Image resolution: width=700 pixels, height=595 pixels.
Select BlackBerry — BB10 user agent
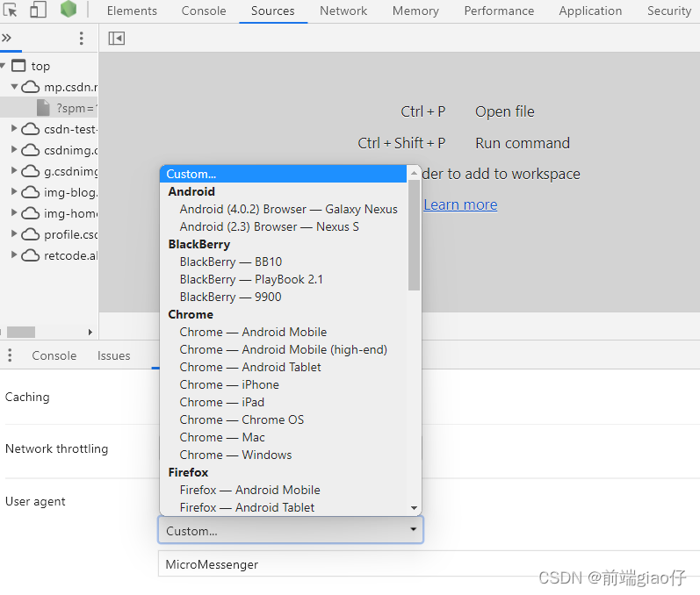click(x=283, y=262)
